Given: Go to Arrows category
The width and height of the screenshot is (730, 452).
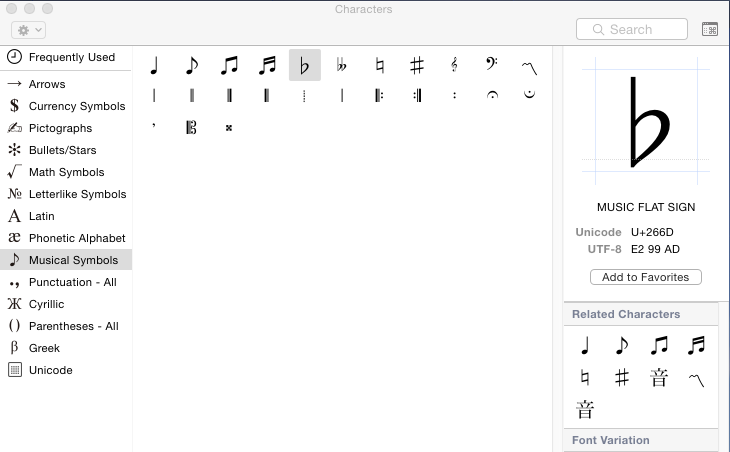Looking at the screenshot, I should 47,84.
